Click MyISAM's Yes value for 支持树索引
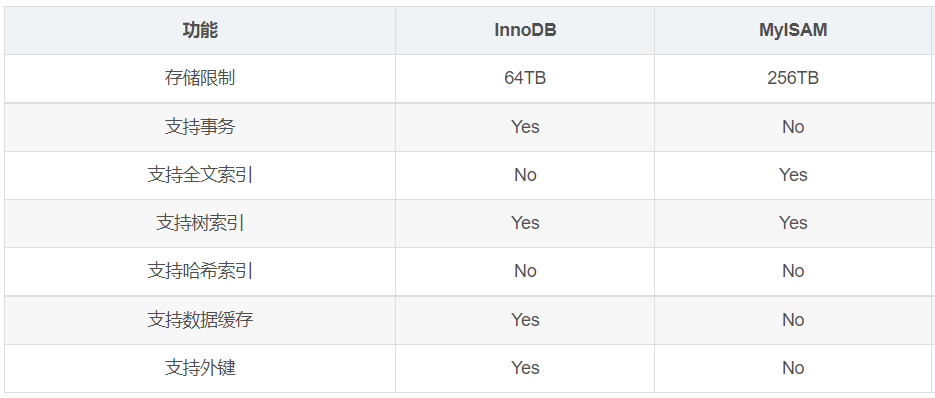935x398 pixels. click(x=792, y=223)
